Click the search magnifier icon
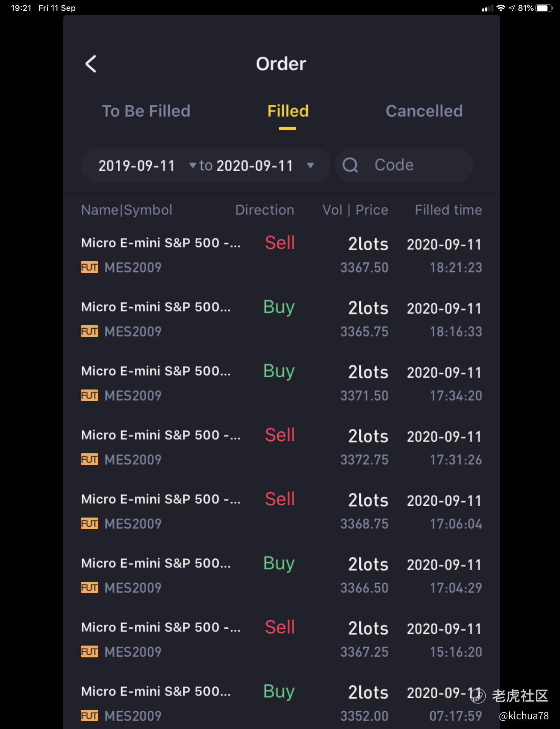Screen dimensions: 560x729 point(350,166)
